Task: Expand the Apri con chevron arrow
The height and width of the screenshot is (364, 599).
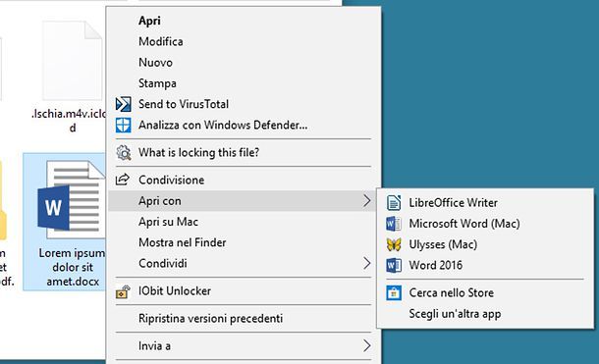Action: point(366,201)
